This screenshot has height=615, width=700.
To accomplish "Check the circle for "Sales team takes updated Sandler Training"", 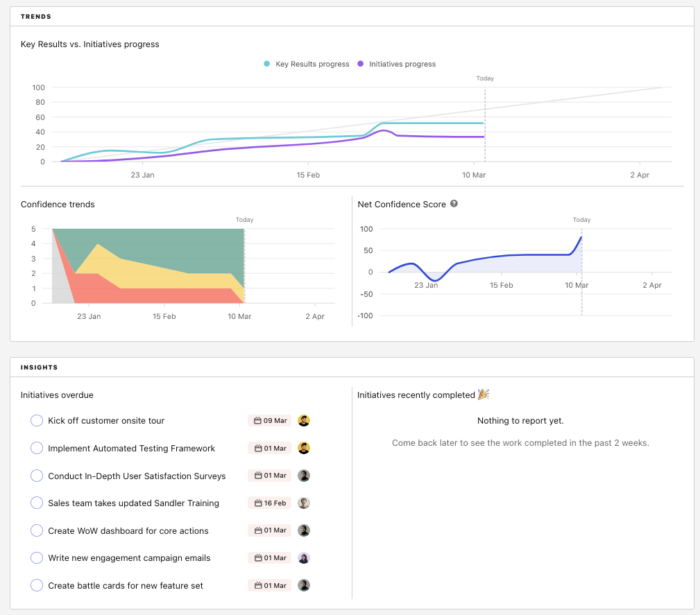I will tap(37, 503).
